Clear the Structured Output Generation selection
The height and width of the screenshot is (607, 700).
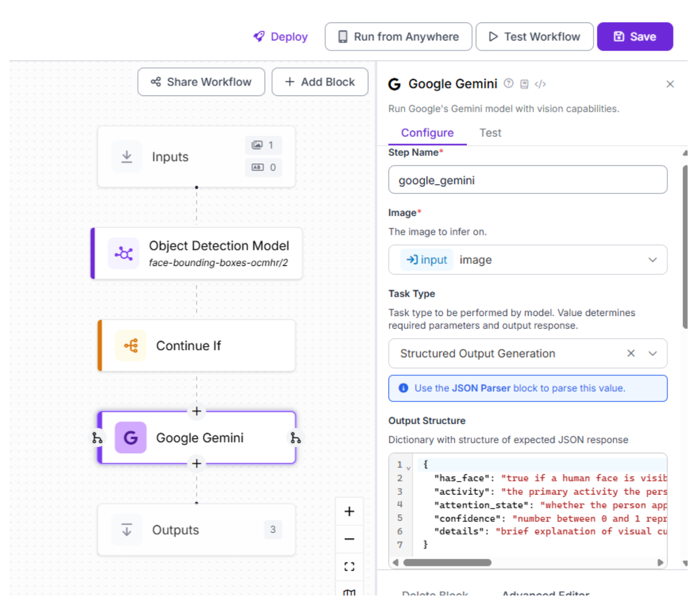(x=631, y=354)
